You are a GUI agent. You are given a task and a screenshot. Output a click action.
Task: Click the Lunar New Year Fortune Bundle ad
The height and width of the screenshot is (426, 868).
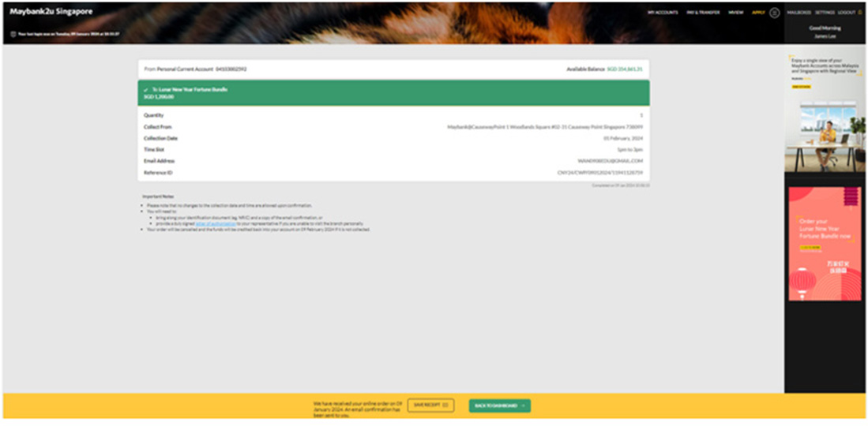click(825, 243)
